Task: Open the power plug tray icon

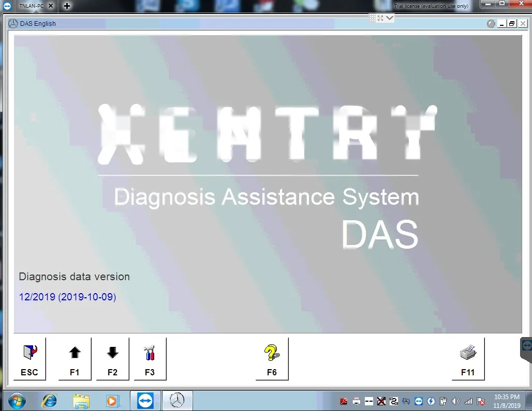Action: pyautogui.click(x=443, y=402)
